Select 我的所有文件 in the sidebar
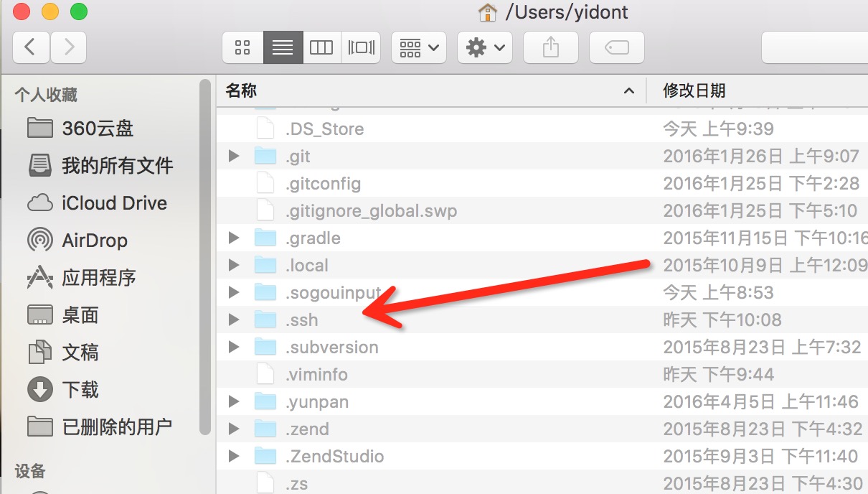This screenshot has width=868, height=494. click(x=100, y=166)
